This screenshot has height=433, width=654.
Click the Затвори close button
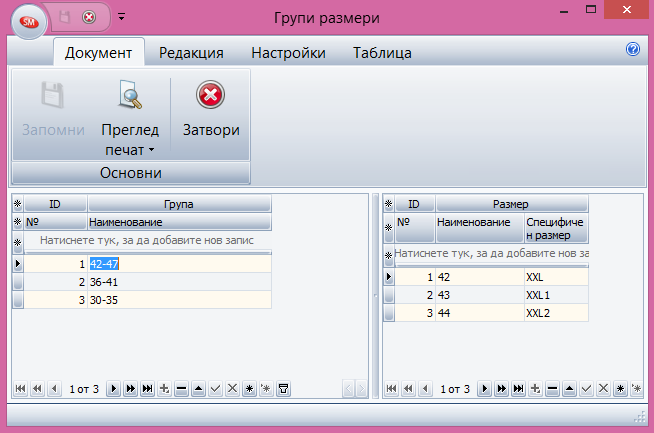(x=211, y=110)
